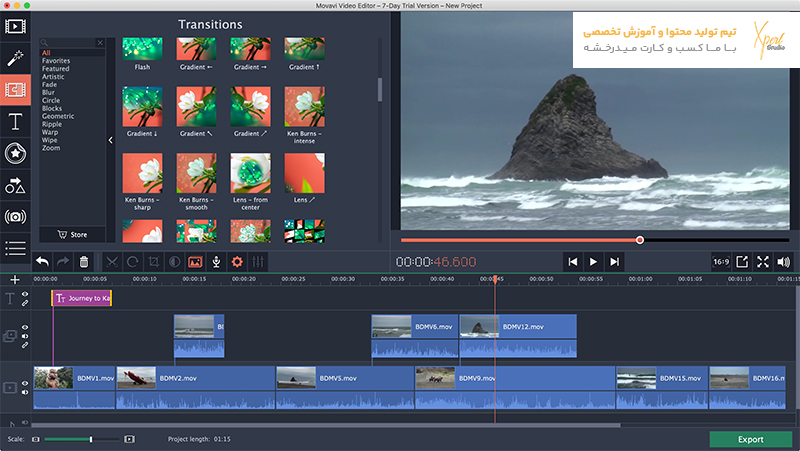Image resolution: width=800 pixels, height=451 pixels.
Task: Select the Favorites category
Action: [56, 61]
